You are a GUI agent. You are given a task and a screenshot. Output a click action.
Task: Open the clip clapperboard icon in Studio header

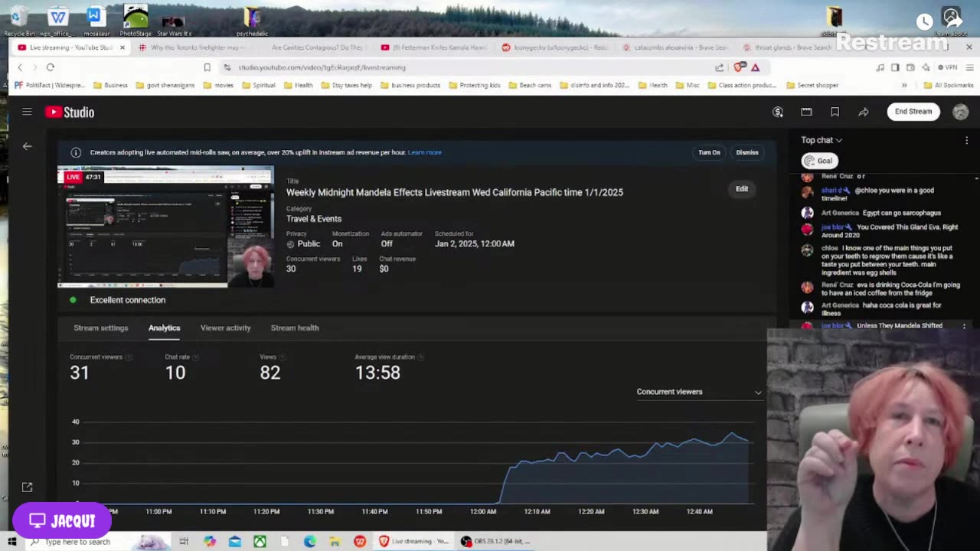(806, 112)
